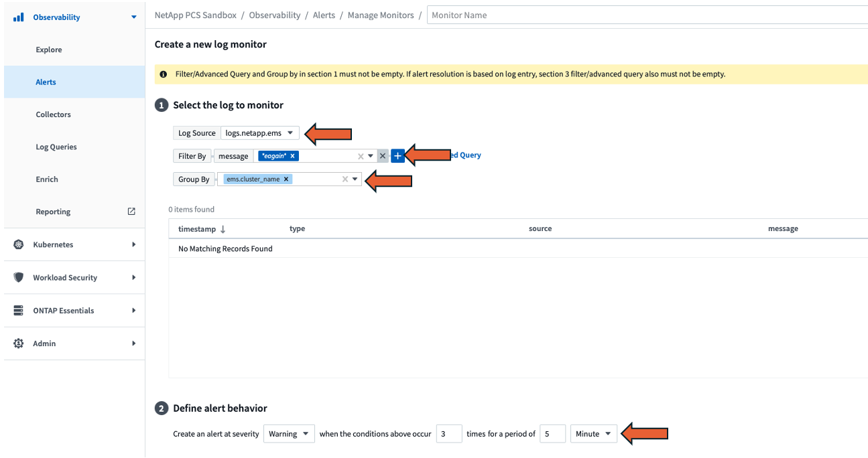Screen dimensions: 868x458
Task: Click the Manage Monitors breadcrumb link
Action: [x=381, y=15]
